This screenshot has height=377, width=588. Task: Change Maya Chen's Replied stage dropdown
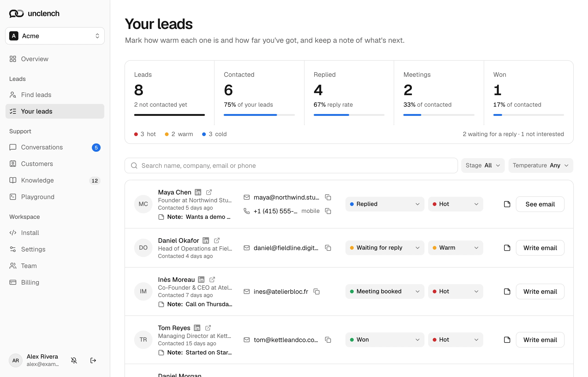[x=384, y=204]
